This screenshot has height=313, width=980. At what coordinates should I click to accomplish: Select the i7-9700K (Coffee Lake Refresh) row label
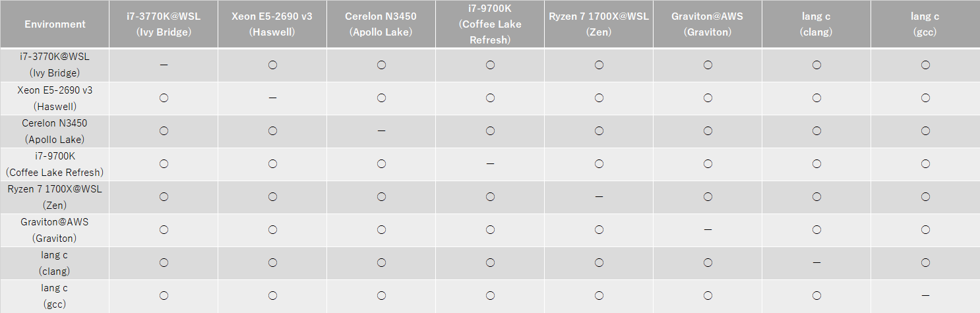click(x=55, y=164)
